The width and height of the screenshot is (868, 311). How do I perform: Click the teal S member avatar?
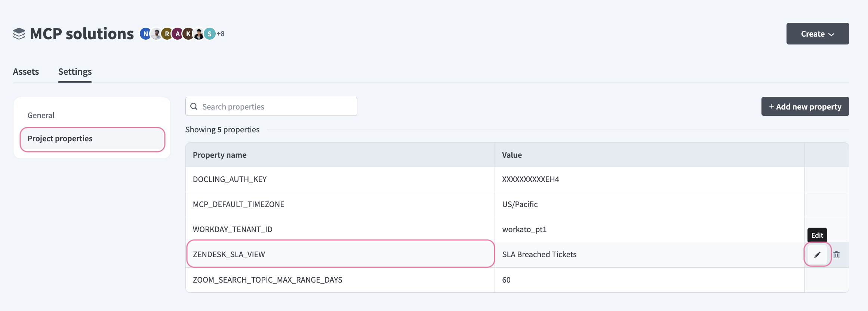pos(210,34)
